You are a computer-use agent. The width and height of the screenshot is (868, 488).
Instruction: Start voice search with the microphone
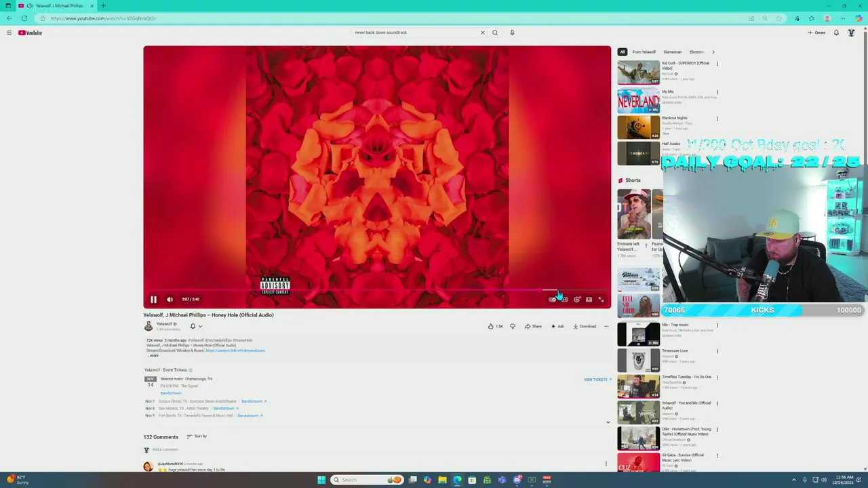(512, 33)
